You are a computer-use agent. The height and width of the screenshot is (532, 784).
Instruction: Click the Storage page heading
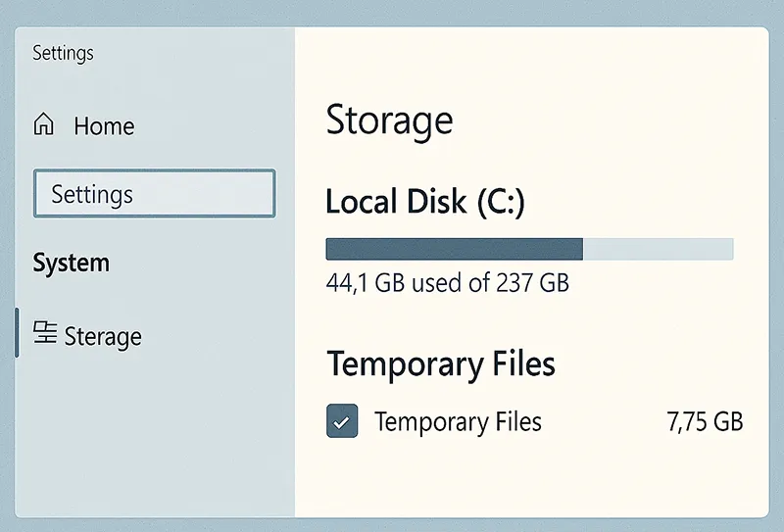pyautogui.click(x=389, y=121)
